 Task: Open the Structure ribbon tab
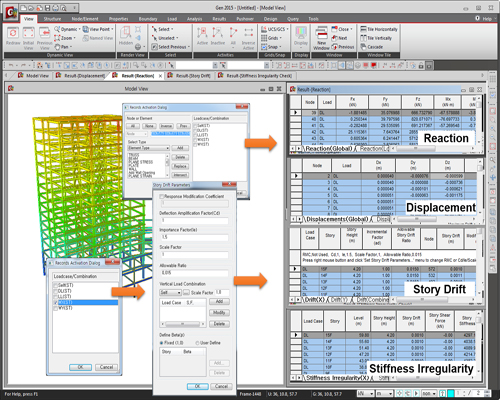(x=52, y=19)
